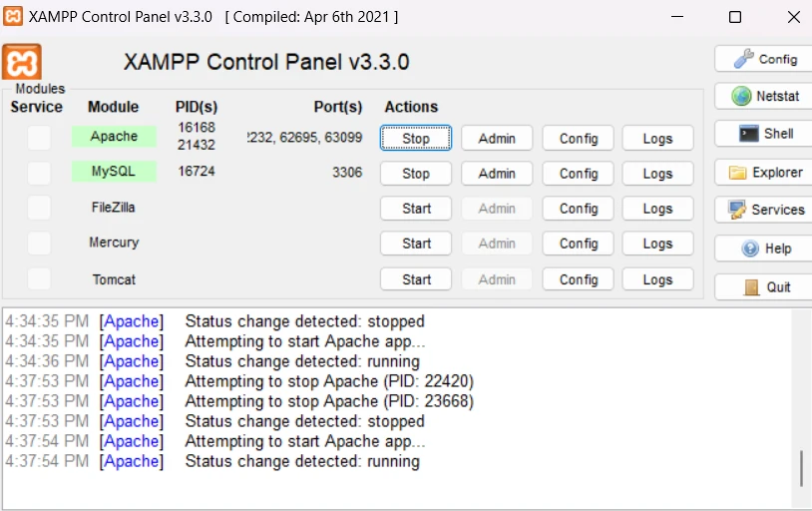Viewport: 812px width, 511px height.
Task: Stop the Apache module
Action: (x=416, y=139)
